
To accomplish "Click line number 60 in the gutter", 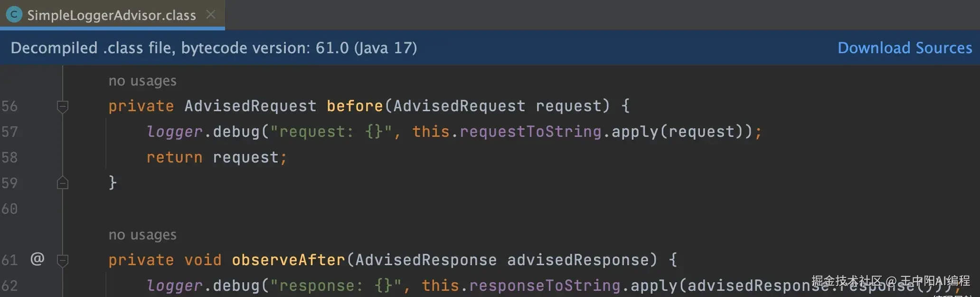I will click(x=9, y=209).
